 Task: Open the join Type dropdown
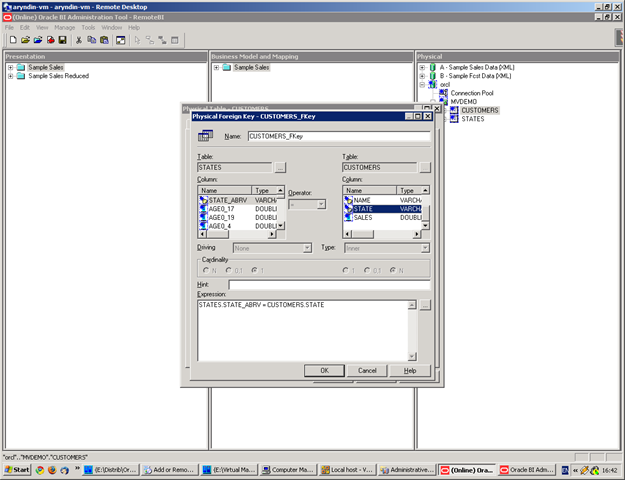pos(425,248)
